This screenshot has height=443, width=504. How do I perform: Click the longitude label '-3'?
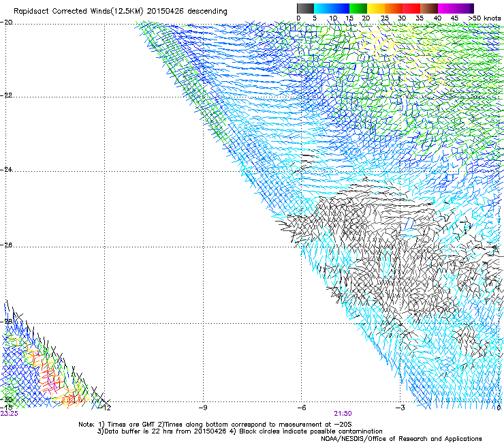click(400, 408)
